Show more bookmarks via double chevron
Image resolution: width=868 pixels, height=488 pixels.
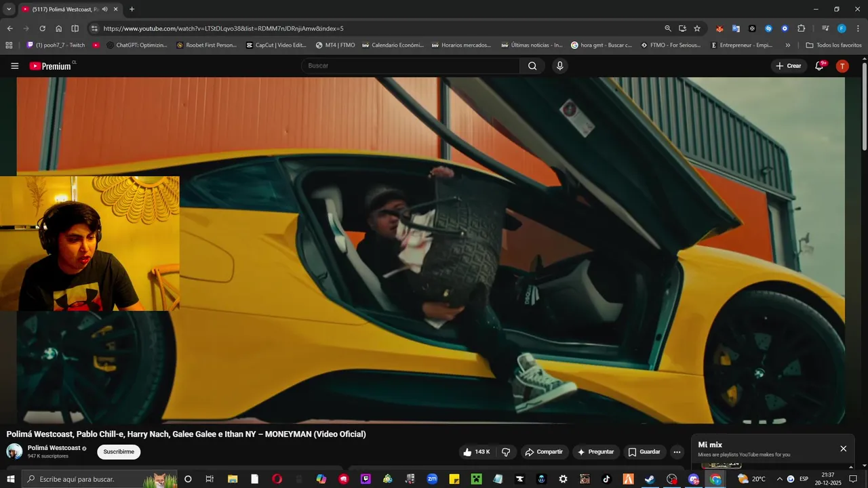[787, 45]
